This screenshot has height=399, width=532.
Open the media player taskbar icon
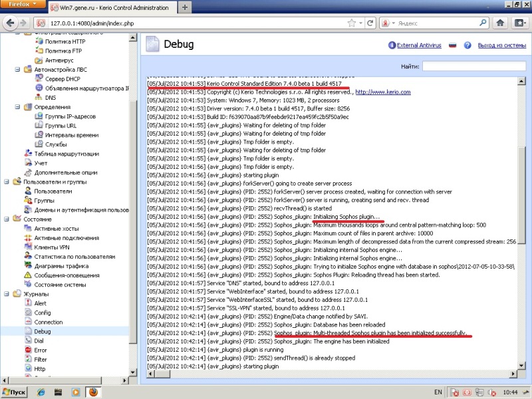(x=75, y=392)
